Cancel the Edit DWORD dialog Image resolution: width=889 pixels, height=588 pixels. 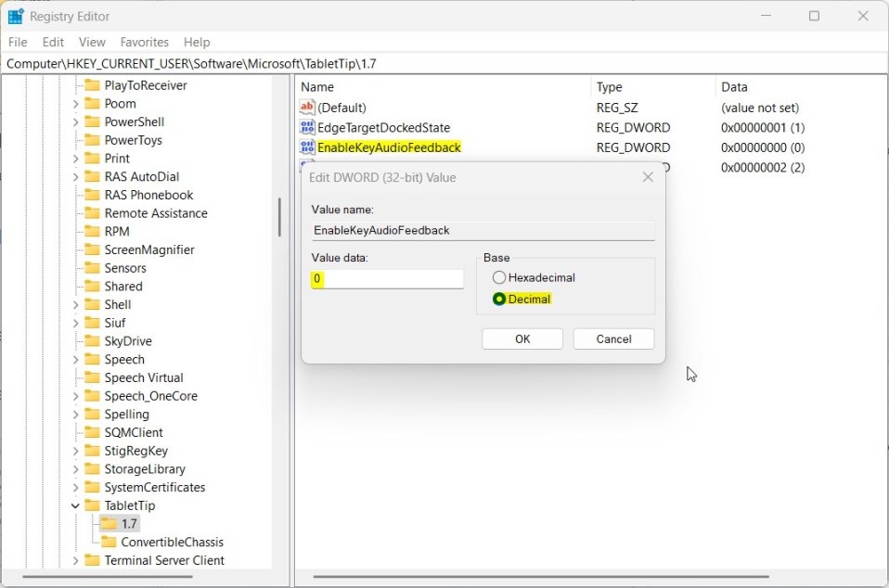pyautogui.click(x=613, y=339)
